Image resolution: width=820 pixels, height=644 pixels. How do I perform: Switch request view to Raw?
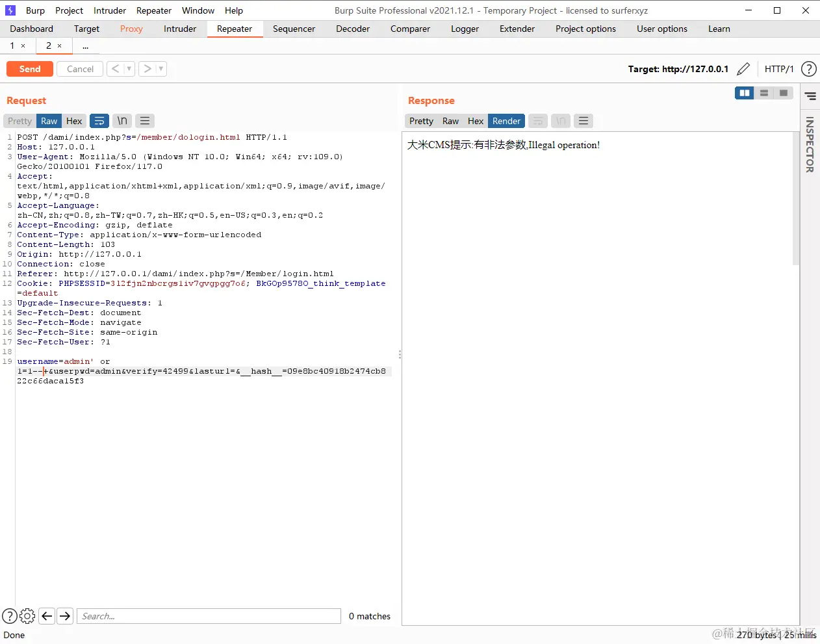49,121
